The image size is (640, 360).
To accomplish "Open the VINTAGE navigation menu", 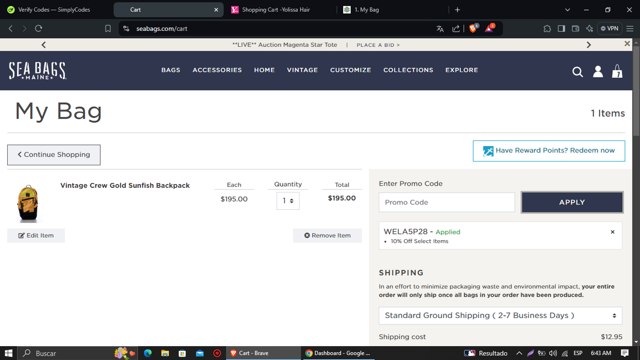I will pyautogui.click(x=302, y=70).
